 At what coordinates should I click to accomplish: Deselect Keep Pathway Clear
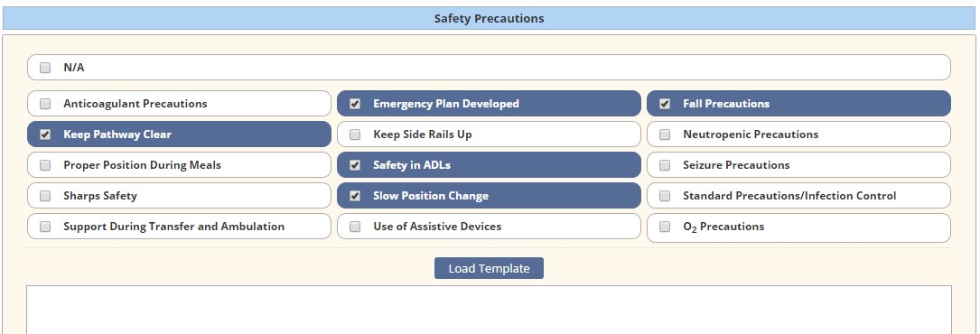click(45, 135)
